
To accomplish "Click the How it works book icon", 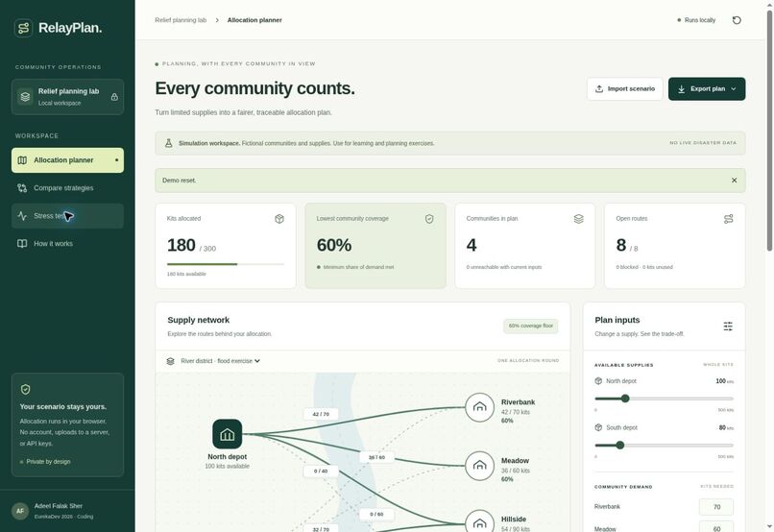I will (x=22, y=243).
